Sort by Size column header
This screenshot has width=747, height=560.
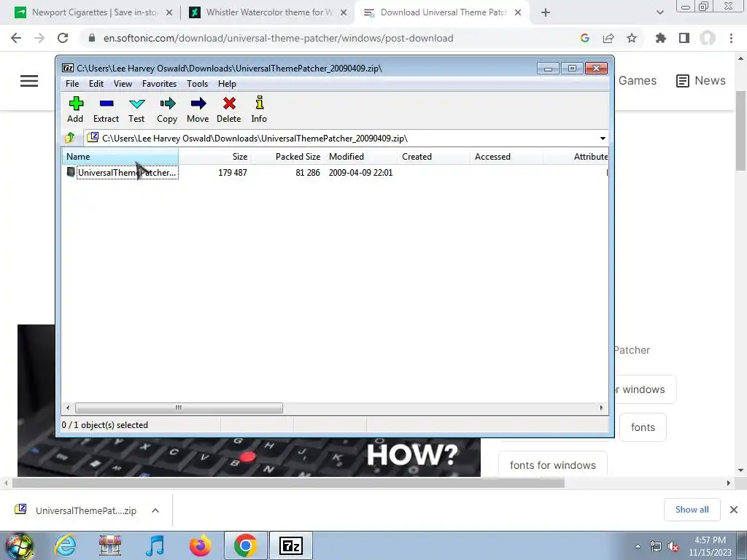[x=215, y=157]
